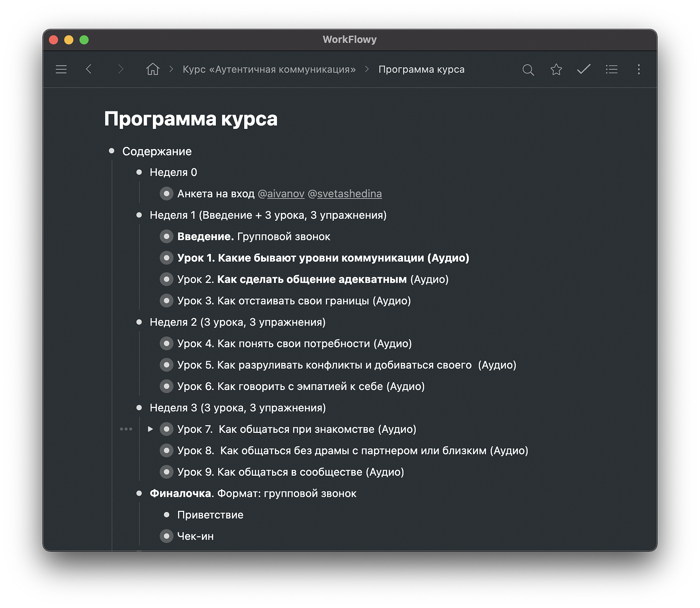The height and width of the screenshot is (608, 700).
Task: Click text Введение. Групповой звонок
Action: (254, 237)
